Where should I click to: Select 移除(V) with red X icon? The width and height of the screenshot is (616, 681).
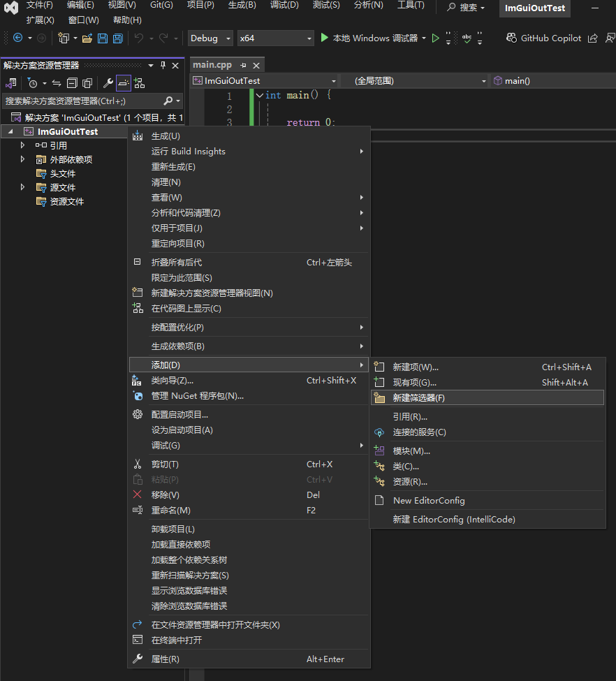(x=249, y=495)
